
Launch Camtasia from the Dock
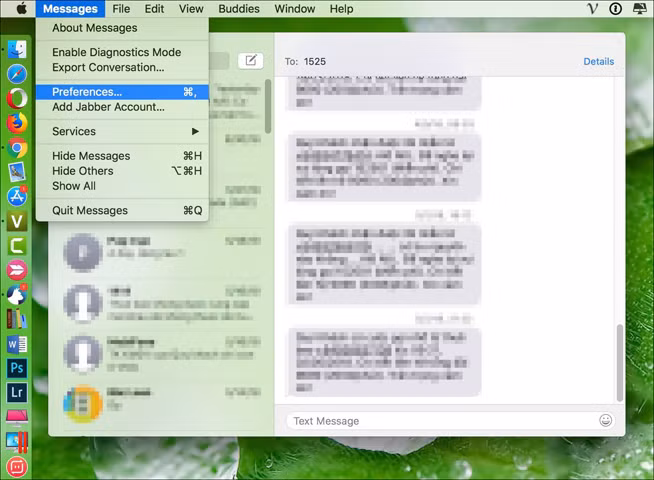[17, 245]
